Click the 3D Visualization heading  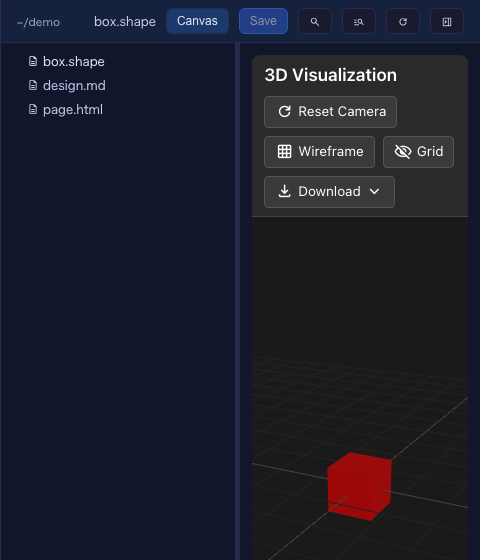click(x=331, y=75)
